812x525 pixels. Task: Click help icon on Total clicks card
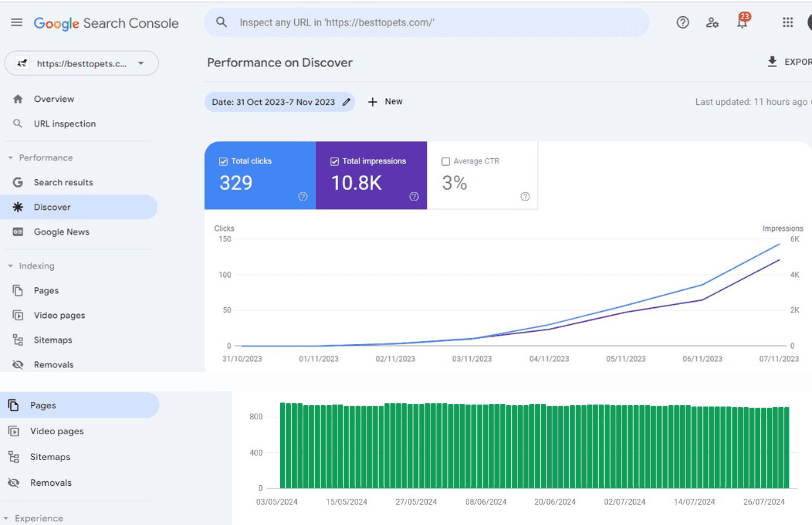click(303, 197)
